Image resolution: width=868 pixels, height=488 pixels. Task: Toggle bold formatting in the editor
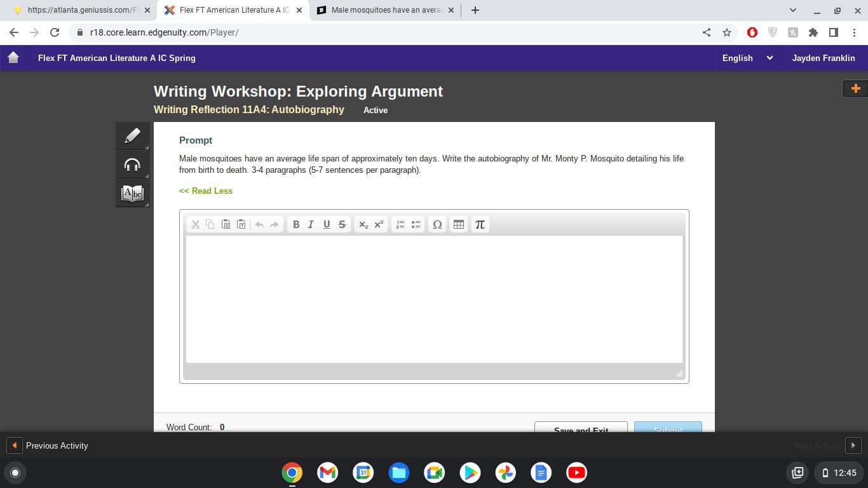[x=296, y=224]
